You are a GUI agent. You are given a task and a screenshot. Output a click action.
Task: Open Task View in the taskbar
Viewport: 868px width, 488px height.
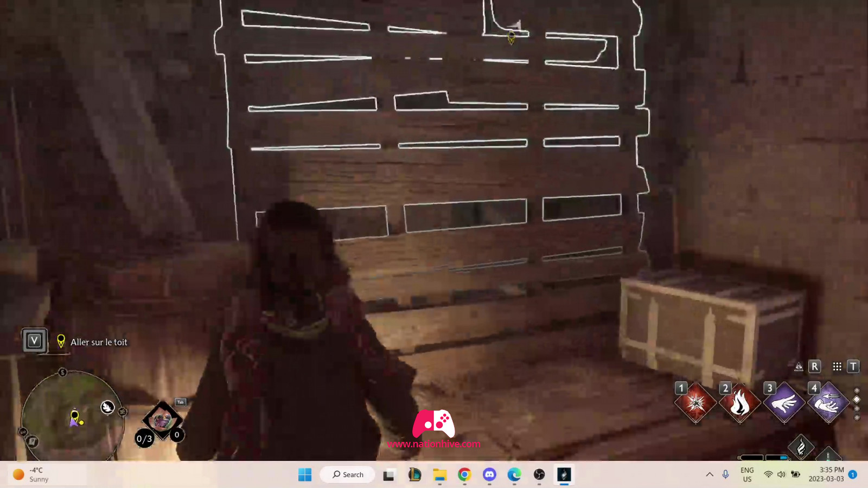(388, 475)
